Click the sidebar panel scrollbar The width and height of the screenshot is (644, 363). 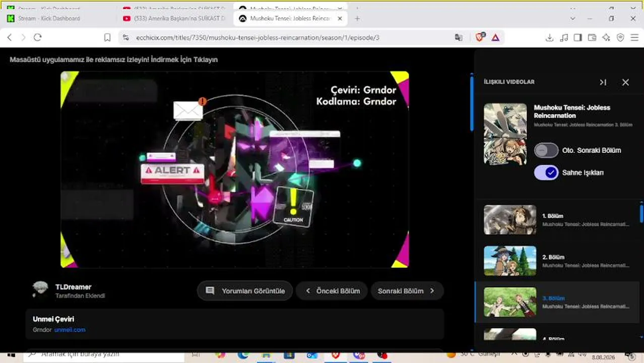point(472,103)
